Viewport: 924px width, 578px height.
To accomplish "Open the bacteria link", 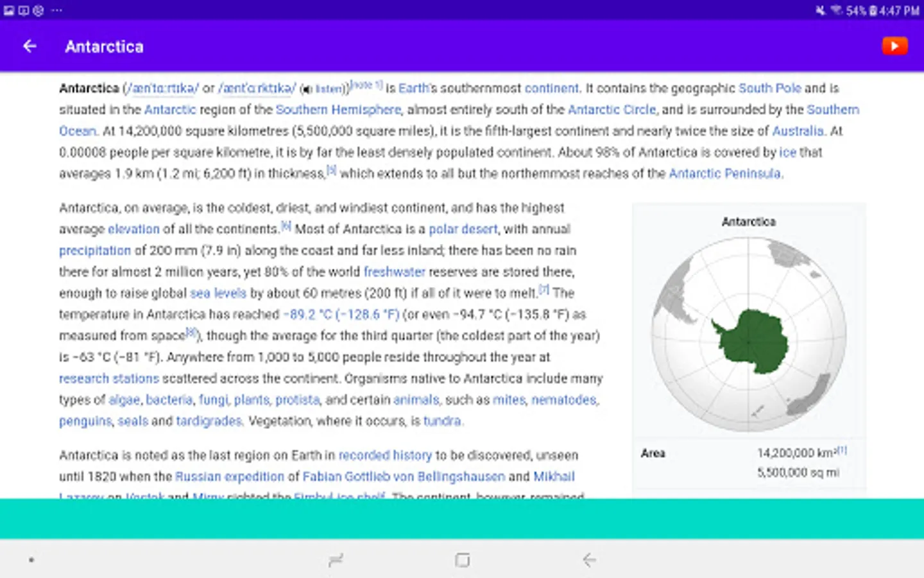I will (169, 399).
